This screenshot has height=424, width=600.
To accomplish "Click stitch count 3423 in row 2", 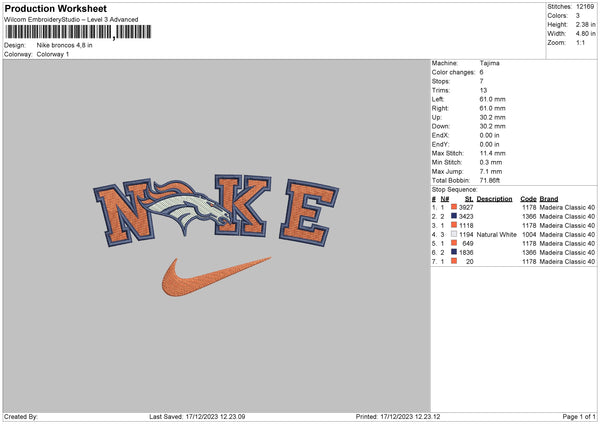I will point(466,217).
